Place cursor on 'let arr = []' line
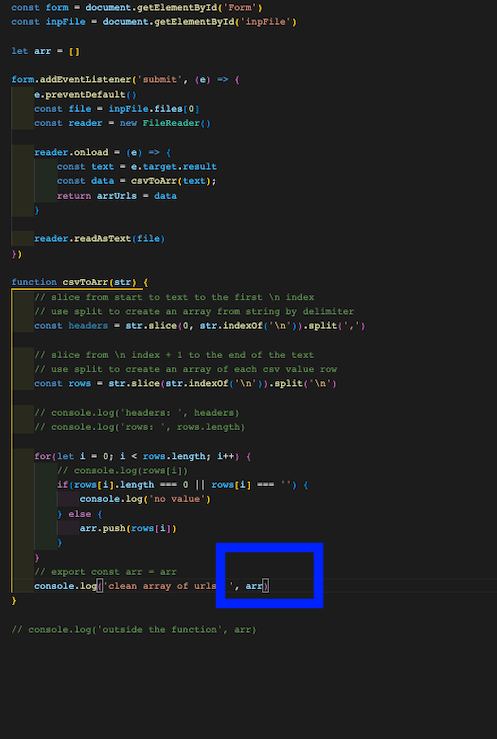497x739 pixels. click(x=45, y=51)
